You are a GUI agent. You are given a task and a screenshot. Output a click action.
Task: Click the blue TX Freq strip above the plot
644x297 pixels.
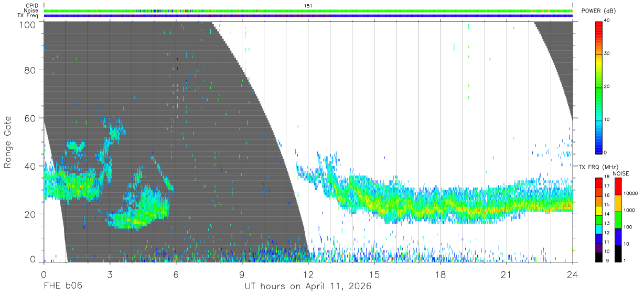point(308,16)
